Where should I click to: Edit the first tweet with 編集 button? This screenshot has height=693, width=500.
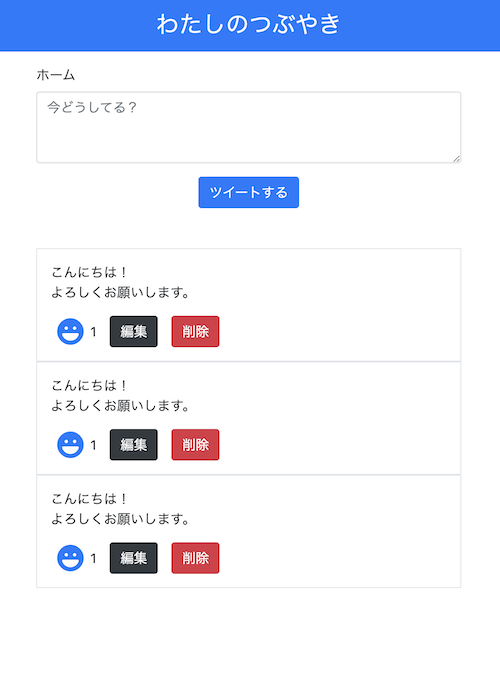tap(134, 331)
